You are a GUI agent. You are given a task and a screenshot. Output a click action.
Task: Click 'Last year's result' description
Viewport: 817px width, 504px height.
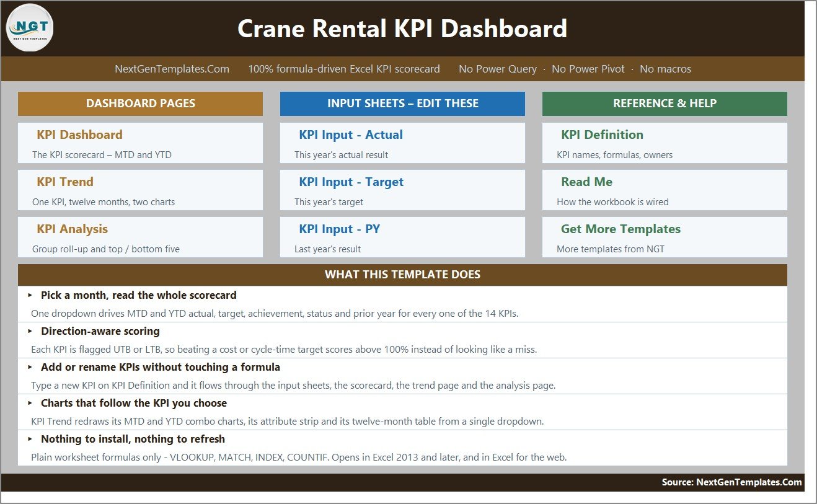[x=327, y=249]
